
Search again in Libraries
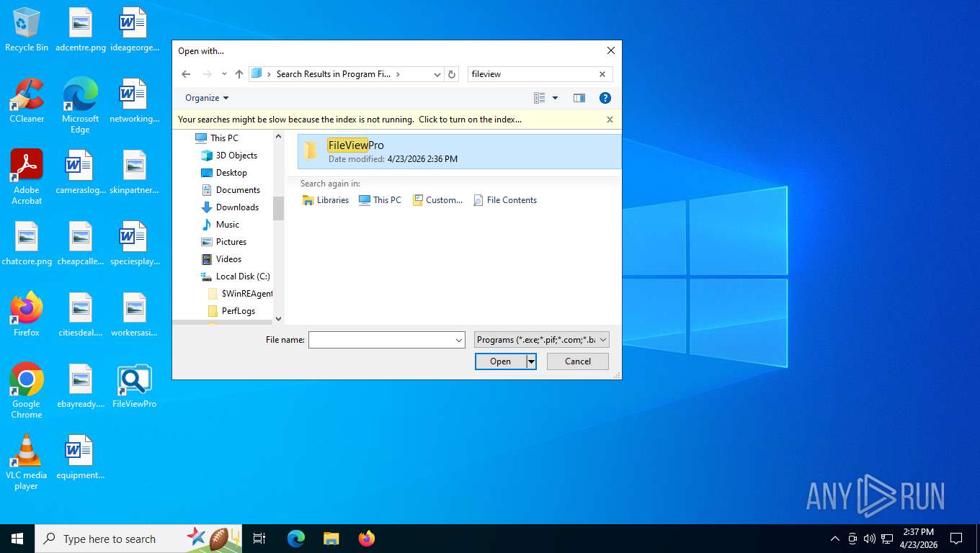click(x=326, y=200)
